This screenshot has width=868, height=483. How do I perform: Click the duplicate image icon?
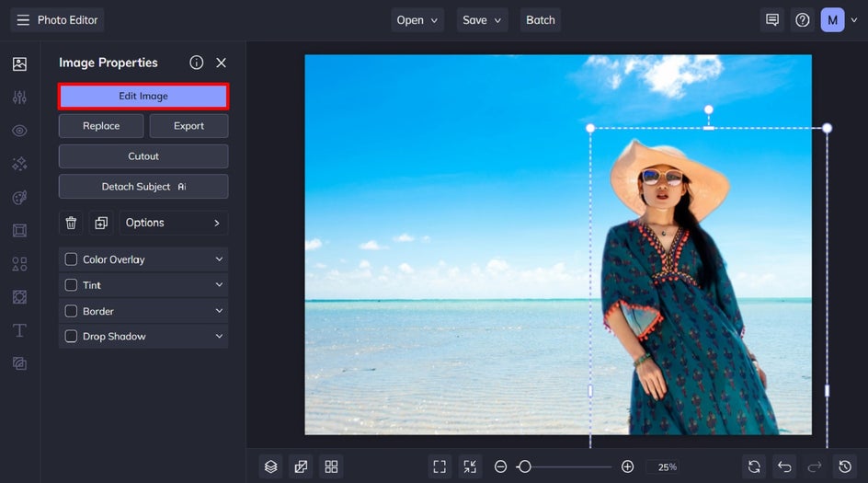(100, 223)
